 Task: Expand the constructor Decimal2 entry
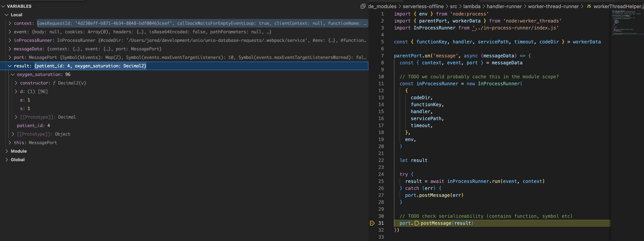(16, 83)
